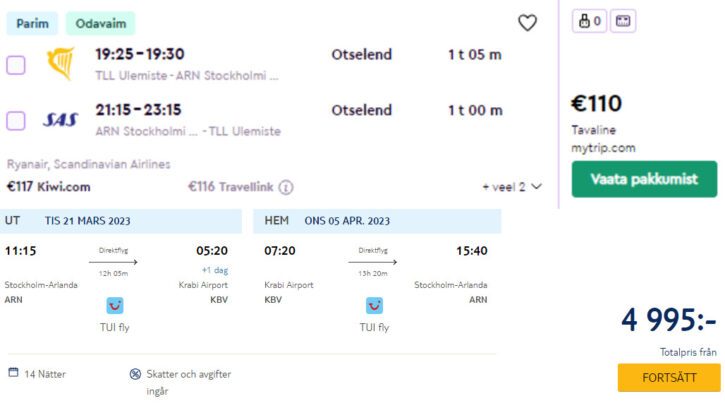Click the SAS airline logo

[61, 120]
